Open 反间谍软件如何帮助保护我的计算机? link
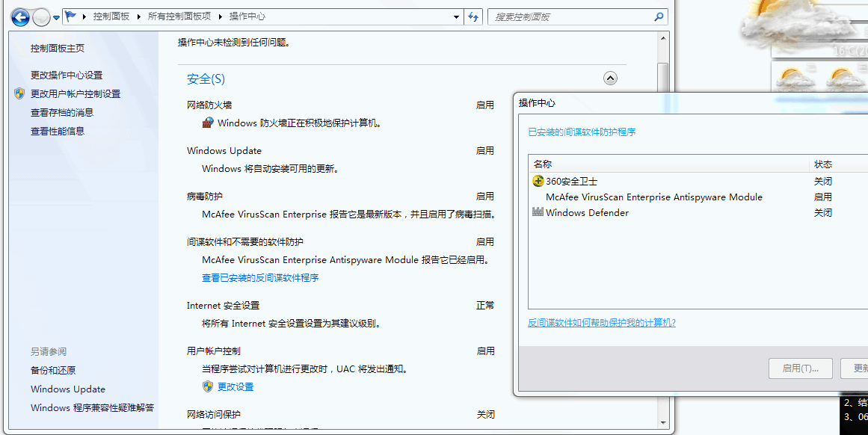The height and width of the screenshot is (435, 868). coord(602,323)
